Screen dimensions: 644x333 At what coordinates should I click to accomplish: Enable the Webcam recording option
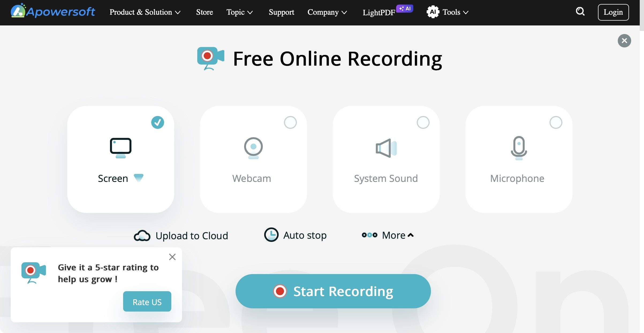[x=290, y=122]
